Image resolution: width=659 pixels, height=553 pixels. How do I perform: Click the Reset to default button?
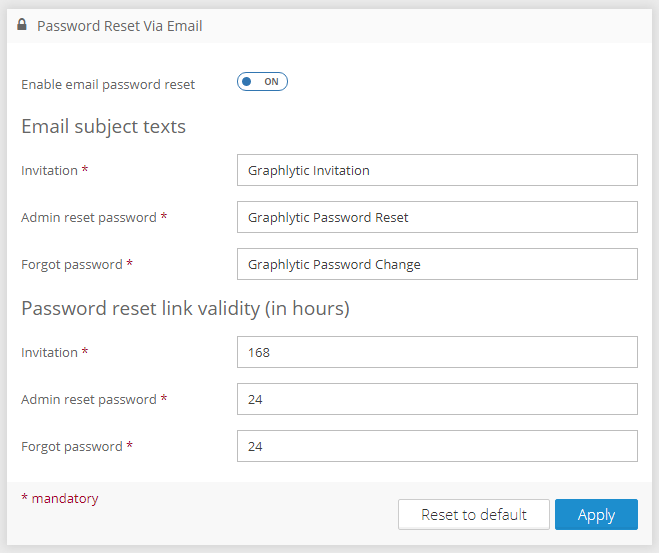click(473, 514)
